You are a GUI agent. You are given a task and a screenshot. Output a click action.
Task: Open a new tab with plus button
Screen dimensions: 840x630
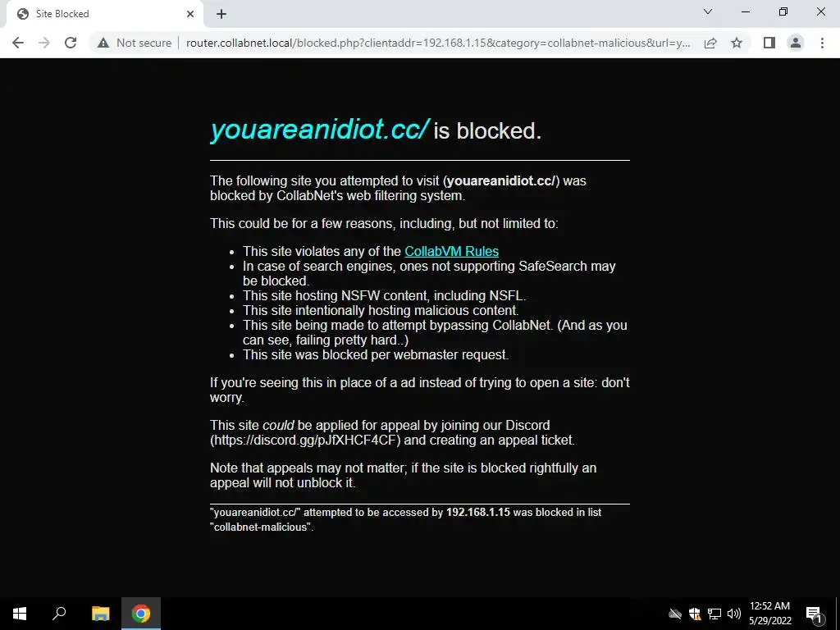tap(221, 14)
